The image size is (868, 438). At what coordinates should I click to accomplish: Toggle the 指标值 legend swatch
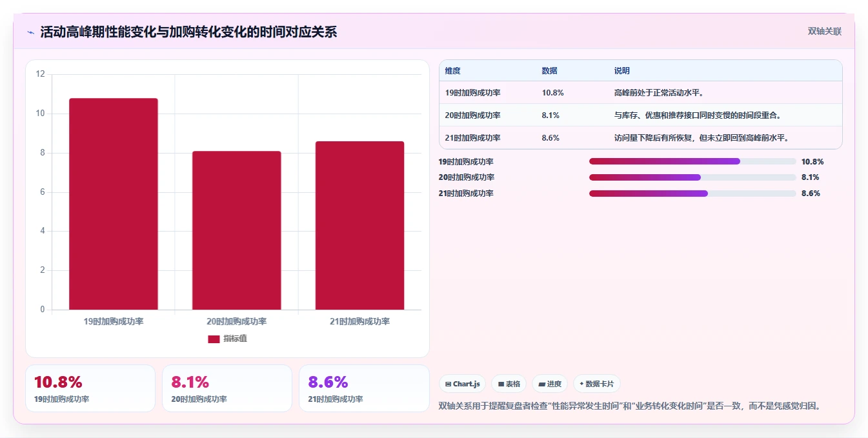(214, 339)
